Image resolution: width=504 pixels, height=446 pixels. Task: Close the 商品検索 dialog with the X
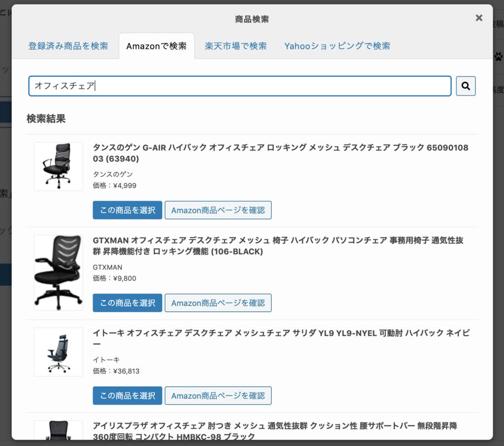[479, 18]
